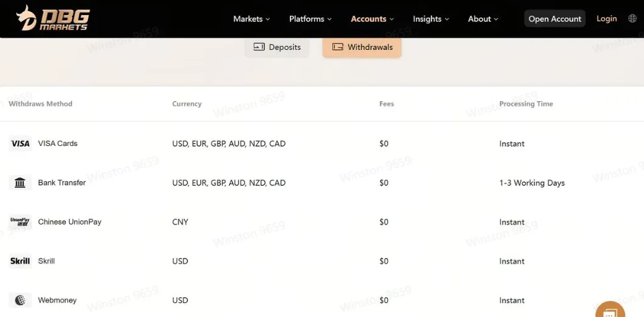Expand the Platforms menu

coord(310,19)
